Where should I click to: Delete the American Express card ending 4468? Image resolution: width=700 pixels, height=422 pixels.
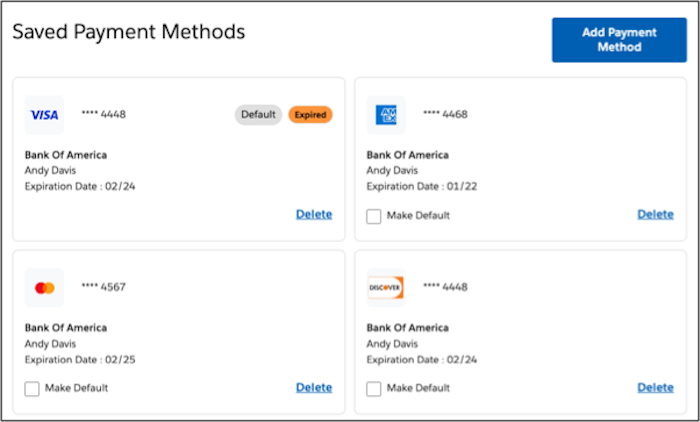click(x=655, y=214)
